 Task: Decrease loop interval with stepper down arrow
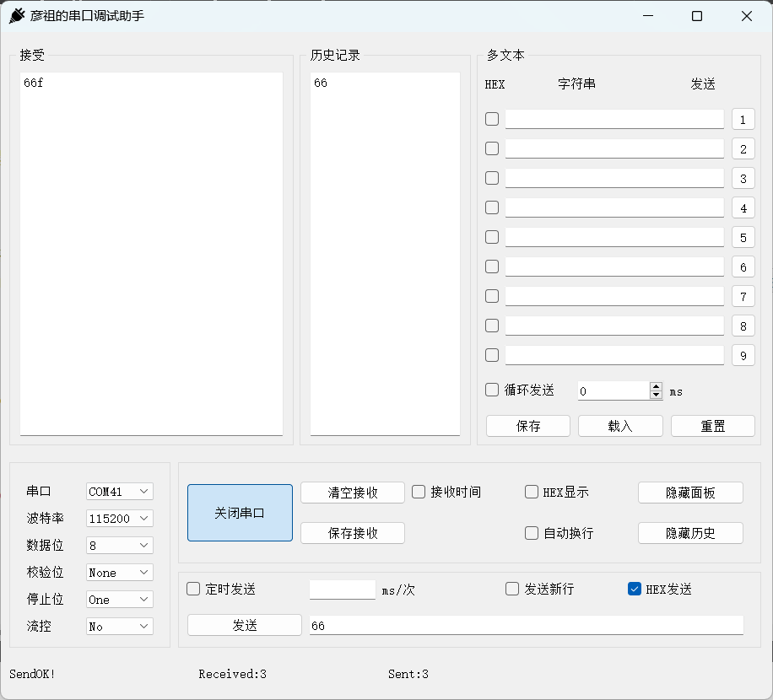click(x=657, y=395)
